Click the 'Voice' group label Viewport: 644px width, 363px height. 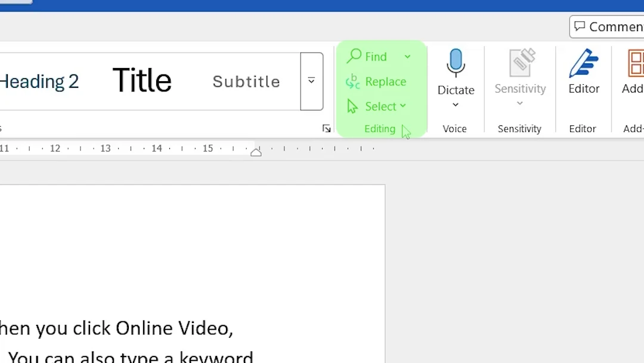click(454, 129)
